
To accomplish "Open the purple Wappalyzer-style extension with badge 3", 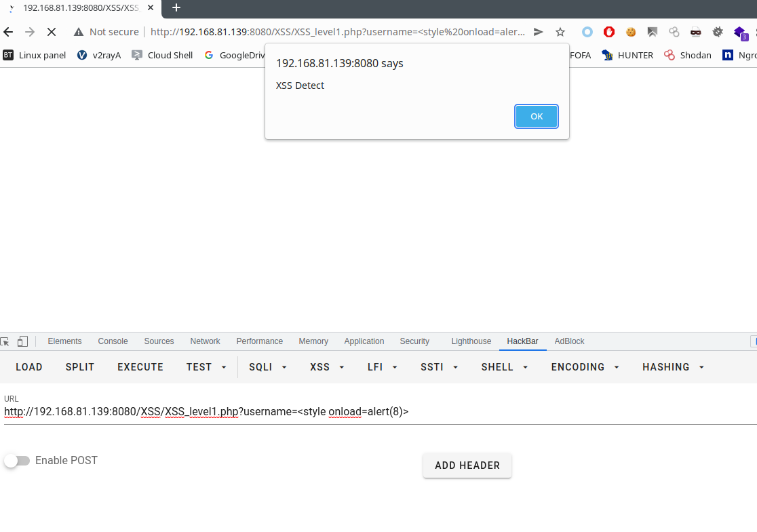I will tap(739, 31).
